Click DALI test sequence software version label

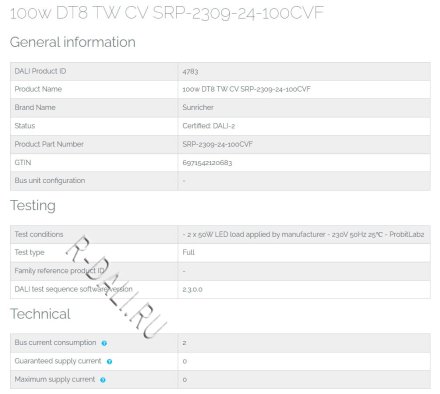click(x=73, y=289)
